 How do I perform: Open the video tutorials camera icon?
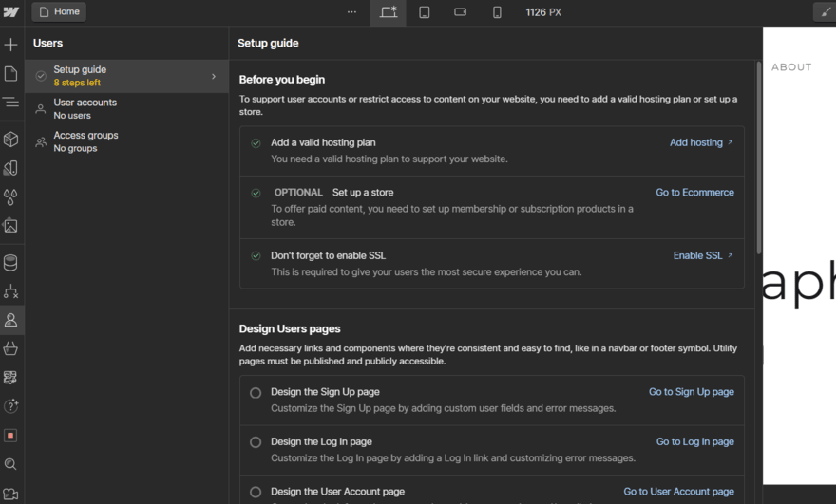[10, 494]
